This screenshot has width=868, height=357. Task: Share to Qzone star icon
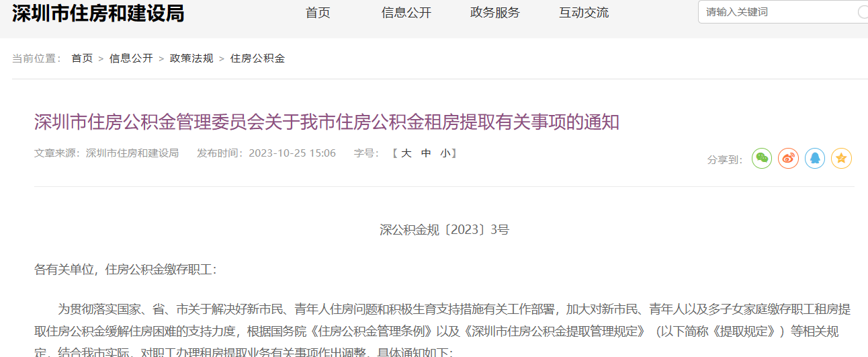842,159
